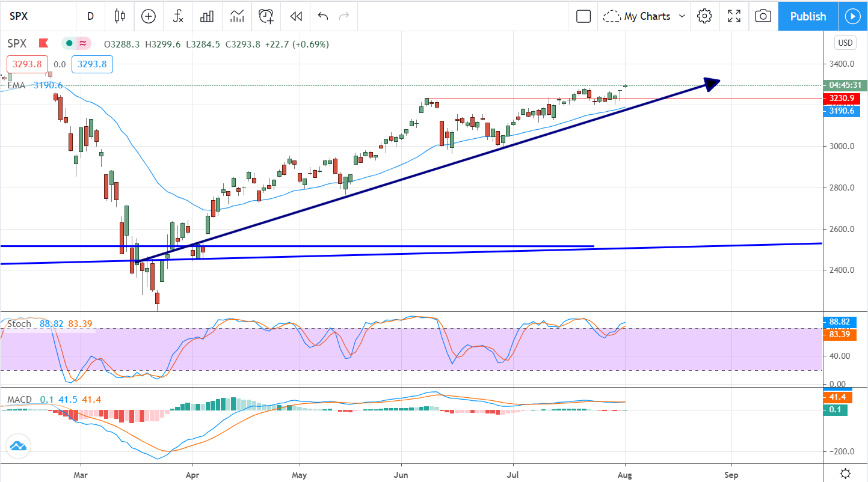Image resolution: width=868 pixels, height=482 pixels.
Task: Open the fx indicators menu
Action: [x=178, y=16]
